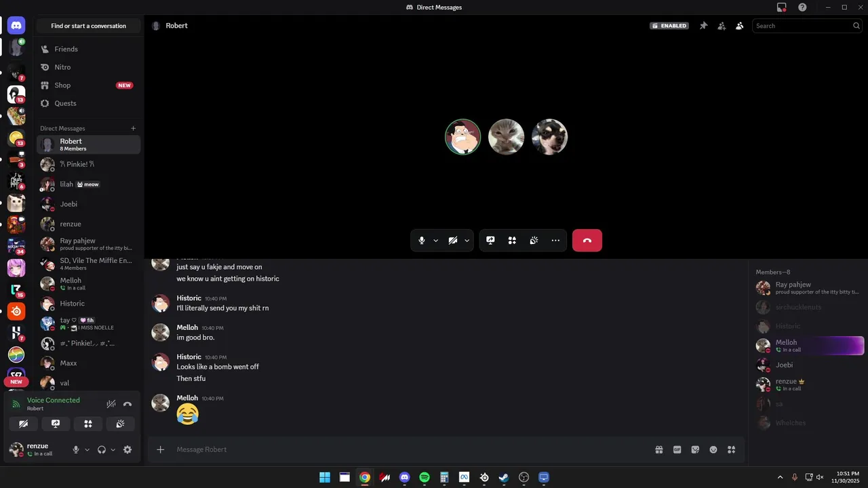This screenshot has height=488, width=868.
Task: Open the Ray pahjew direct message
Action: pyautogui.click(x=89, y=244)
